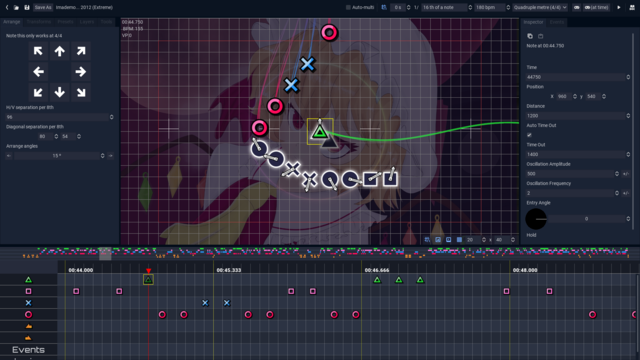Open the folder icon in top bar

pos(16,7)
